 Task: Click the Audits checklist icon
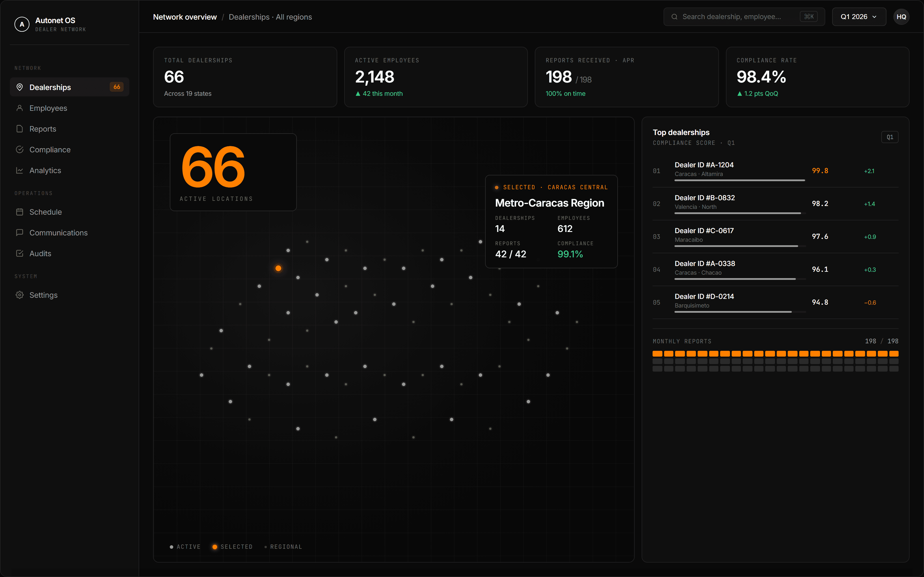(20, 253)
